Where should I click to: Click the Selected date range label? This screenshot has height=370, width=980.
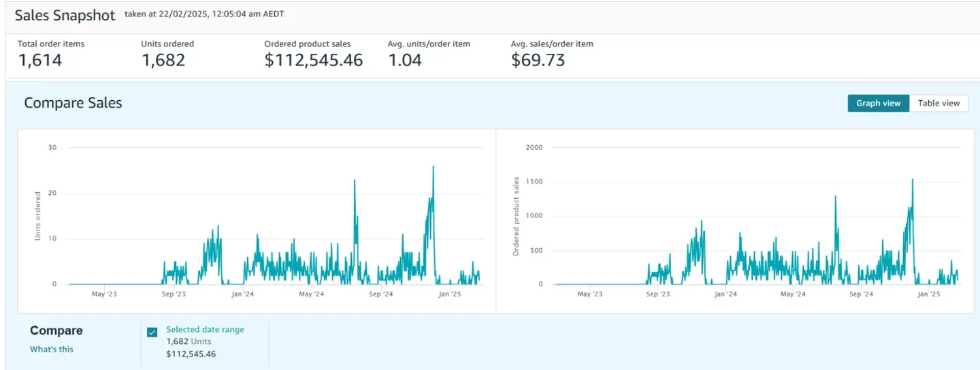tap(205, 329)
